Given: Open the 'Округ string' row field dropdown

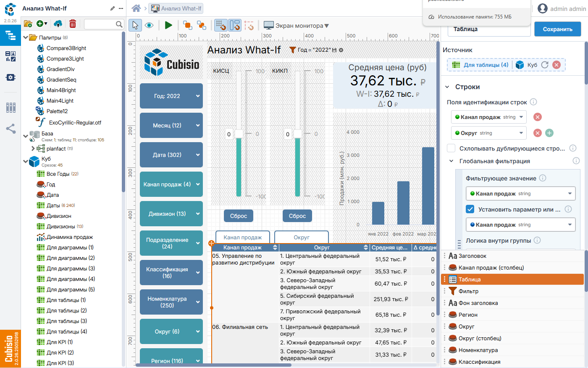Looking at the screenshot, I should 489,133.
